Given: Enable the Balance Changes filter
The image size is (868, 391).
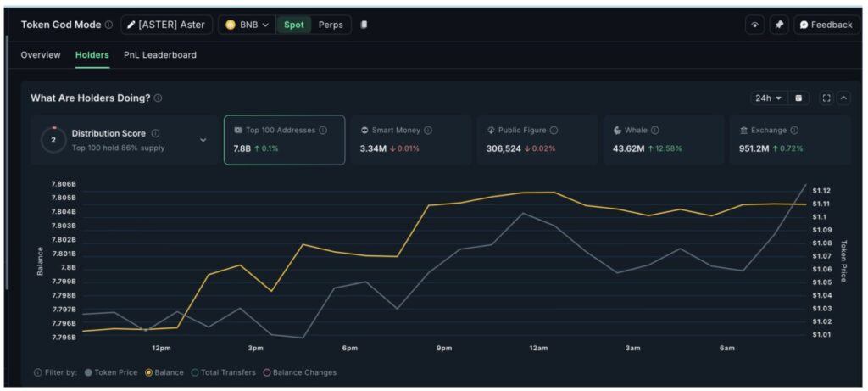Looking at the screenshot, I should coord(300,372).
